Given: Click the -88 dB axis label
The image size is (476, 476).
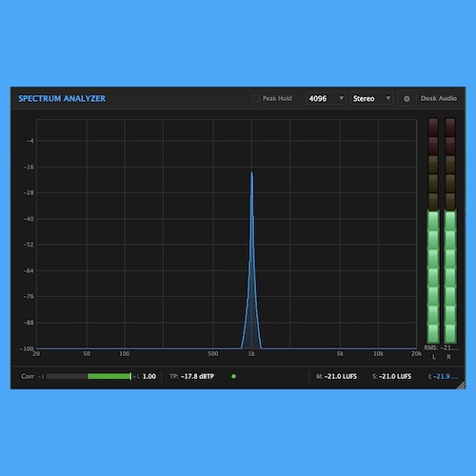Looking at the screenshot, I should (x=29, y=323).
